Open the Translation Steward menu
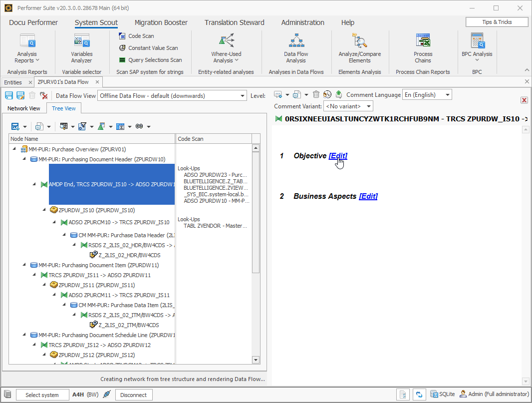The width and height of the screenshot is (532, 403). (234, 22)
